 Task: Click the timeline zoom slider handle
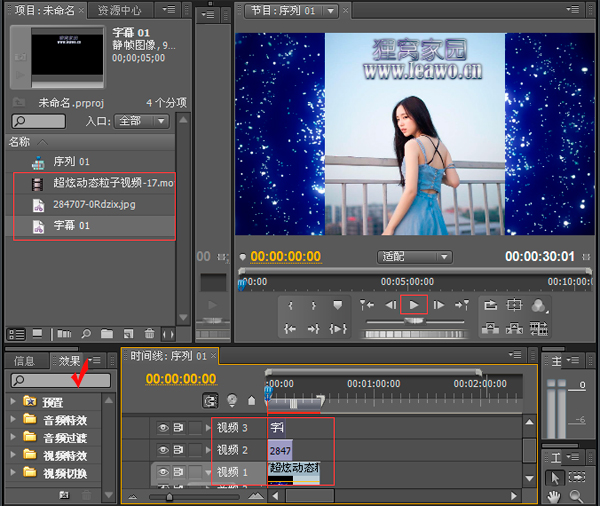pos(169,497)
